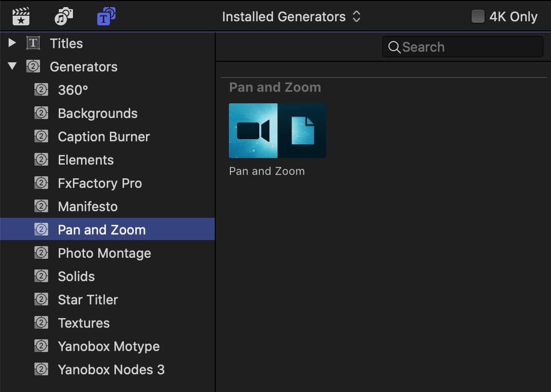Collapse the Generators disclosure triangle
Image resolution: width=551 pixels, height=392 pixels.
click(x=12, y=67)
